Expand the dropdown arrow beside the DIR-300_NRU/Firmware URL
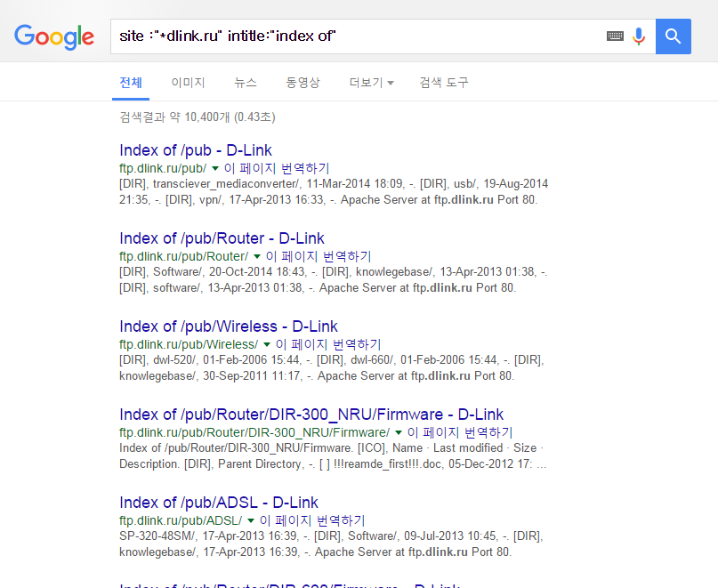718x588 pixels. point(399,432)
